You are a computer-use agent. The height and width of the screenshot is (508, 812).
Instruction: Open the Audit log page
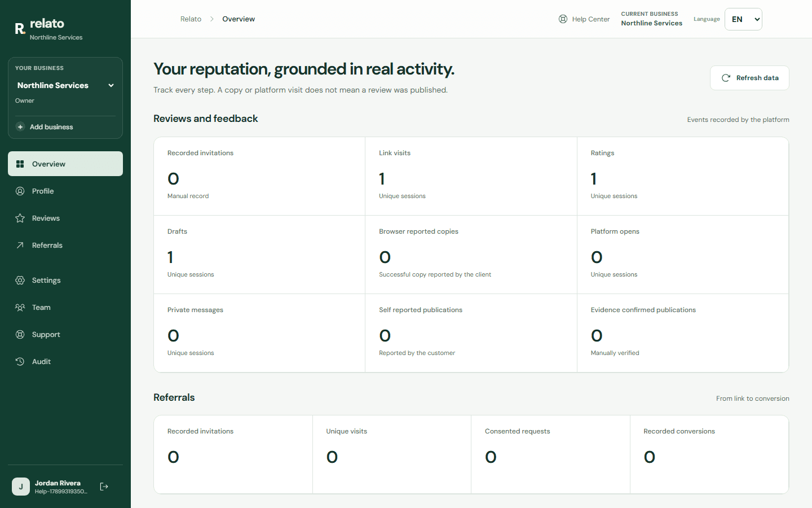(x=65, y=361)
